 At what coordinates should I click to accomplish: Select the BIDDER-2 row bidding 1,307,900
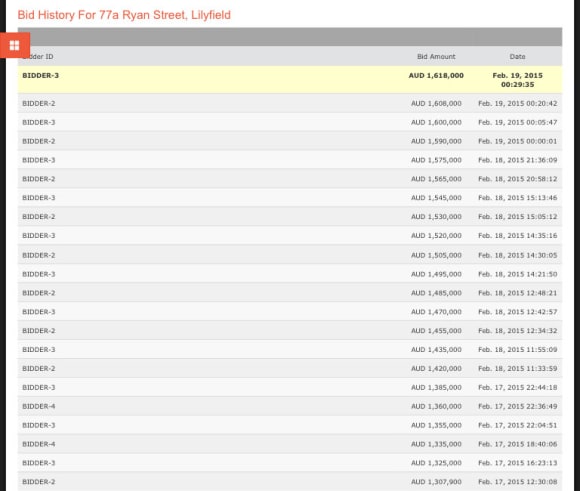[290, 482]
